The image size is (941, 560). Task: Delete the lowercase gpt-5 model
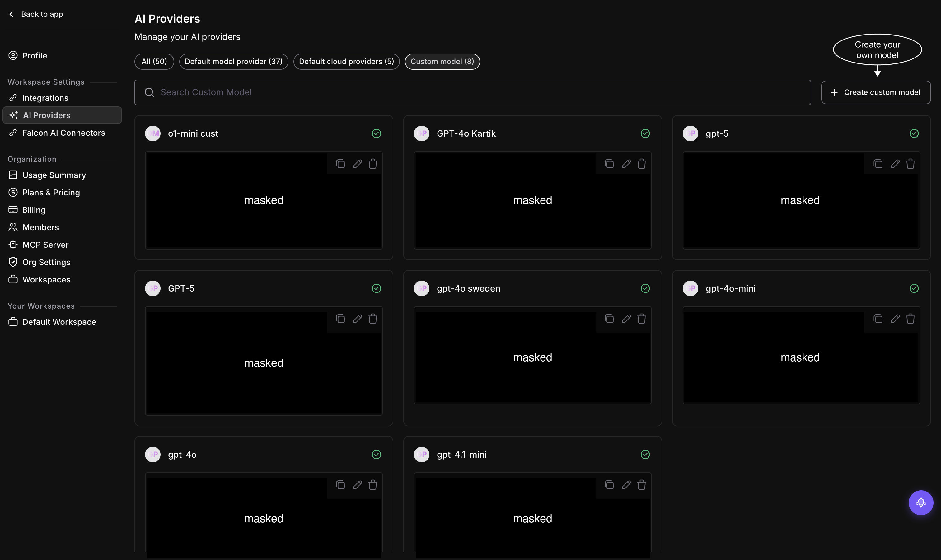click(x=911, y=164)
